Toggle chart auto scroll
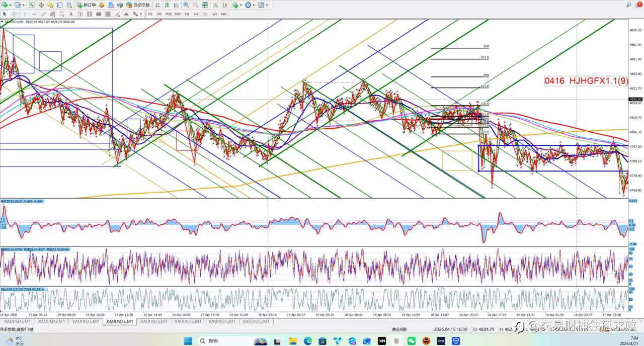Image resolution: width=644 pixels, height=346 pixels. tap(215, 5)
